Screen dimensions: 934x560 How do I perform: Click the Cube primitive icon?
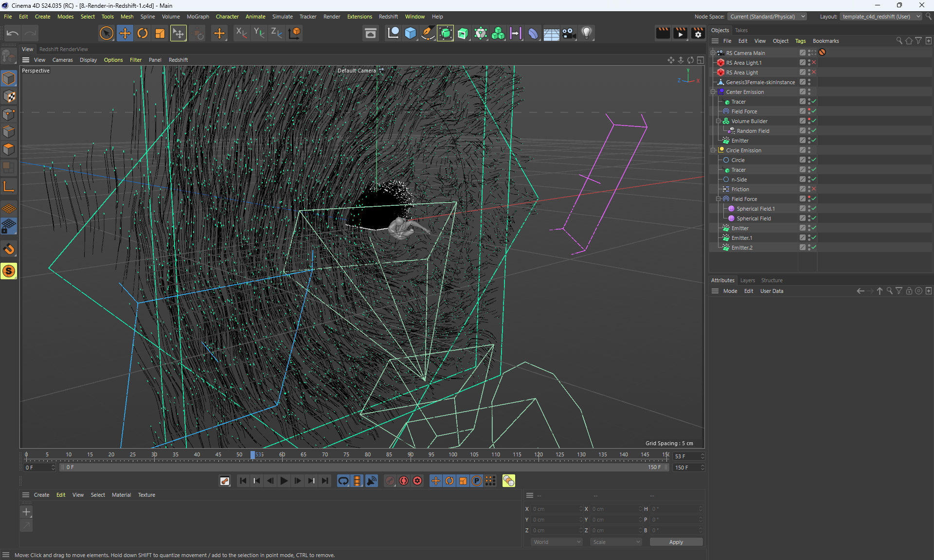(x=410, y=33)
